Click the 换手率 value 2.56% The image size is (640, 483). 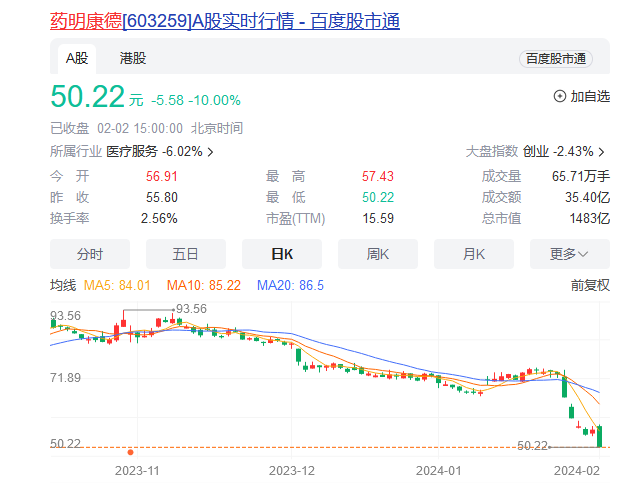pos(159,218)
